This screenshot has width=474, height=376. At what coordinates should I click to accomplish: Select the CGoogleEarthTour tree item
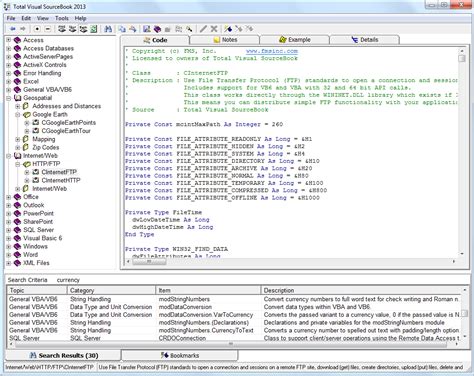(66, 131)
